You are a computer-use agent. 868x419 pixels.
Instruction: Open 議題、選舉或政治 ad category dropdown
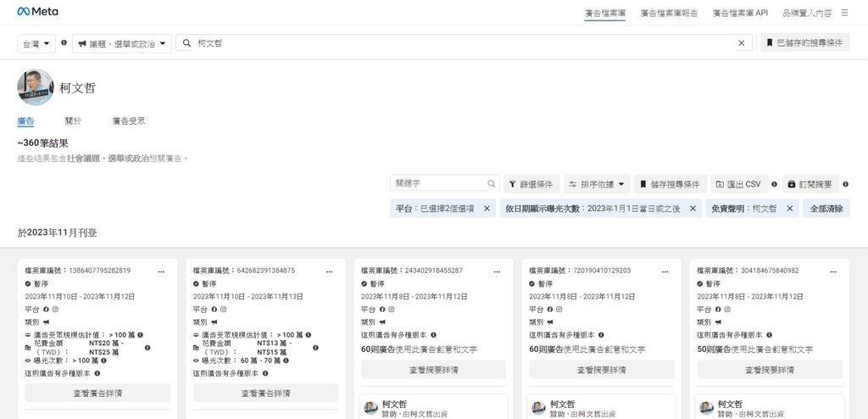point(122,43)
